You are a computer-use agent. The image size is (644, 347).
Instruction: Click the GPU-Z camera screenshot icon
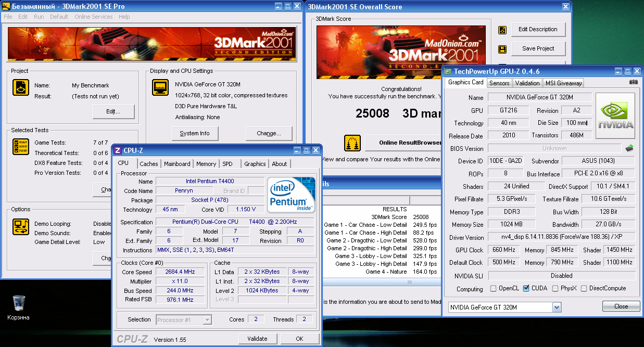633,82
